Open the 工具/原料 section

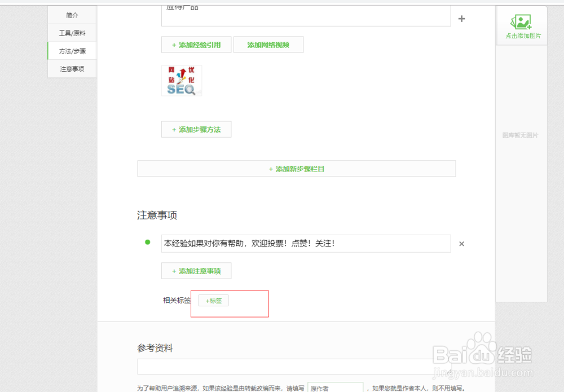click(x=72, y=33)
